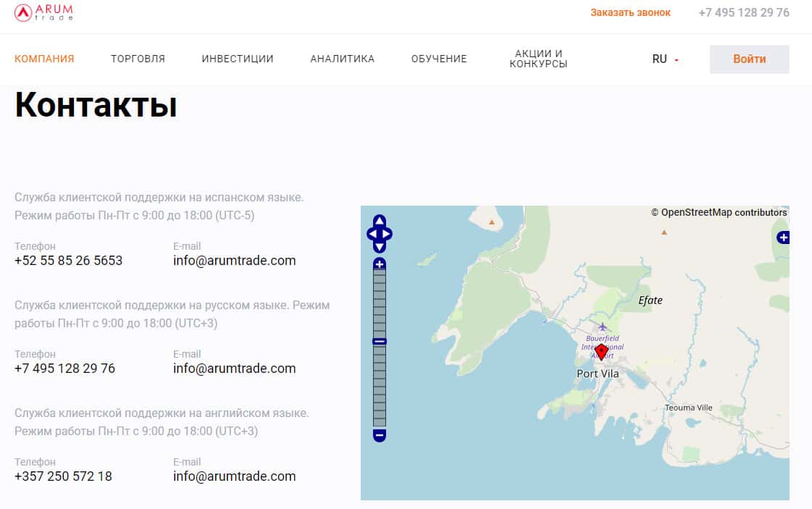Pan the map up with the arrow
The height and width of the screenshot is (509, 812).
pos(380,221)
